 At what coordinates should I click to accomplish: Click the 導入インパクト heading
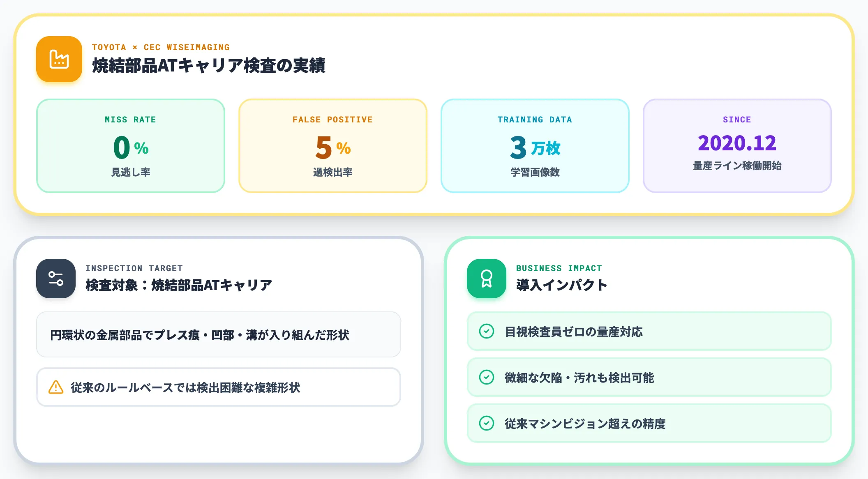[x=562, y=285]
